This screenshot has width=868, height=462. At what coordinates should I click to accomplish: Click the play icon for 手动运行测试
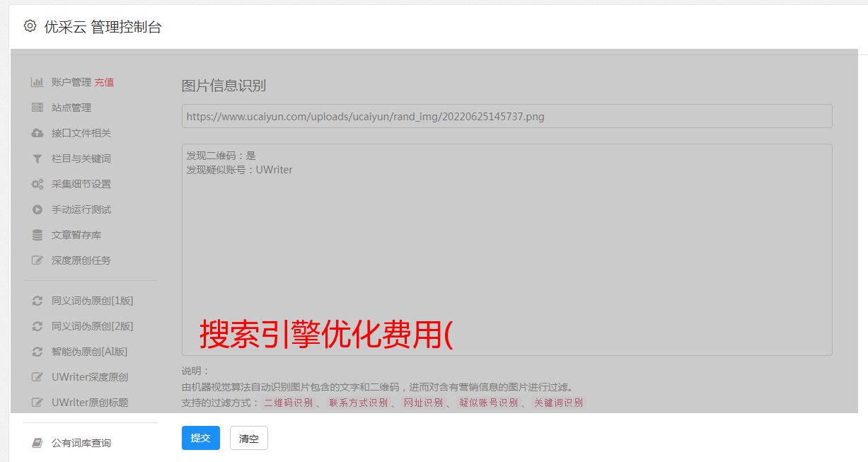[x=37, y=209]
